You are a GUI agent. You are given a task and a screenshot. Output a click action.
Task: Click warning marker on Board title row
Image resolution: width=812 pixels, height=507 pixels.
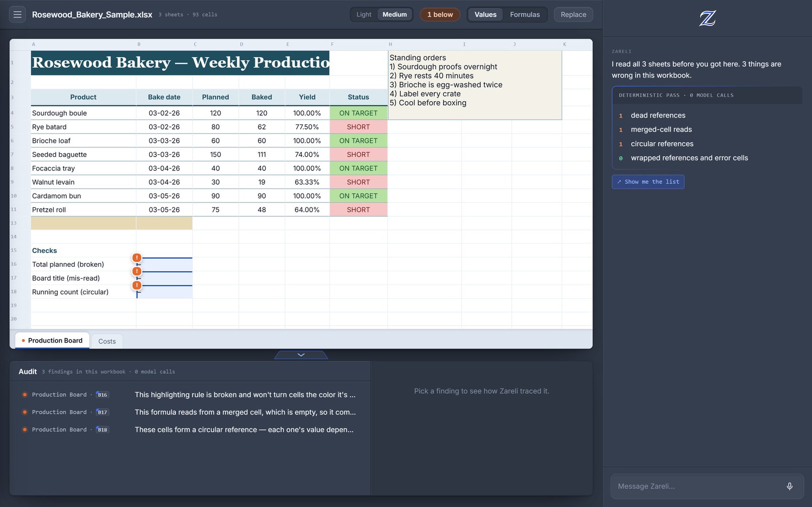tap(137, 271)
